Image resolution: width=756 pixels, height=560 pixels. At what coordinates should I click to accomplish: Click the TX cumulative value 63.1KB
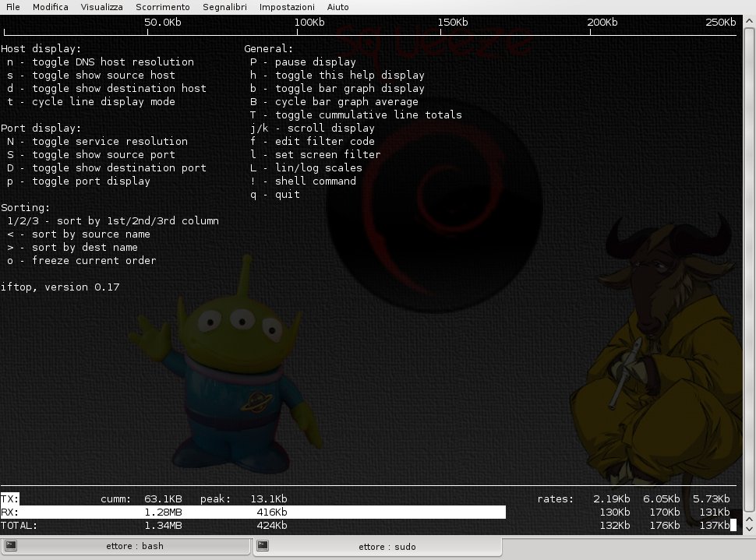pyautogui.click(x=163, y=498)
